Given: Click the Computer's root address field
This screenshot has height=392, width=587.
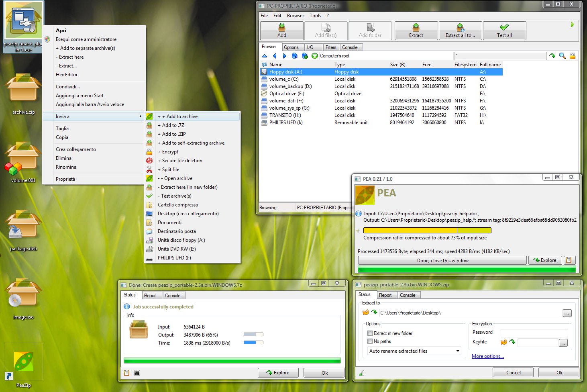Looking at the screenshot, I should (x=386, y=56).
